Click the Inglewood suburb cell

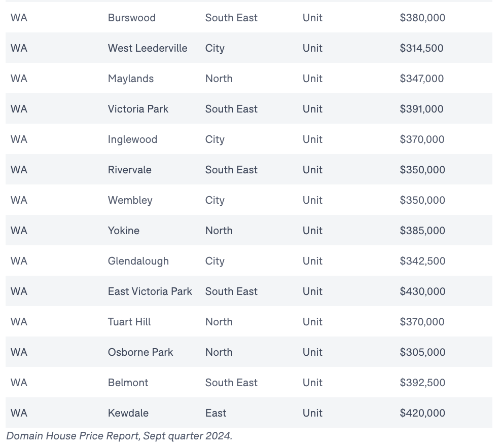tap(132, 139)
